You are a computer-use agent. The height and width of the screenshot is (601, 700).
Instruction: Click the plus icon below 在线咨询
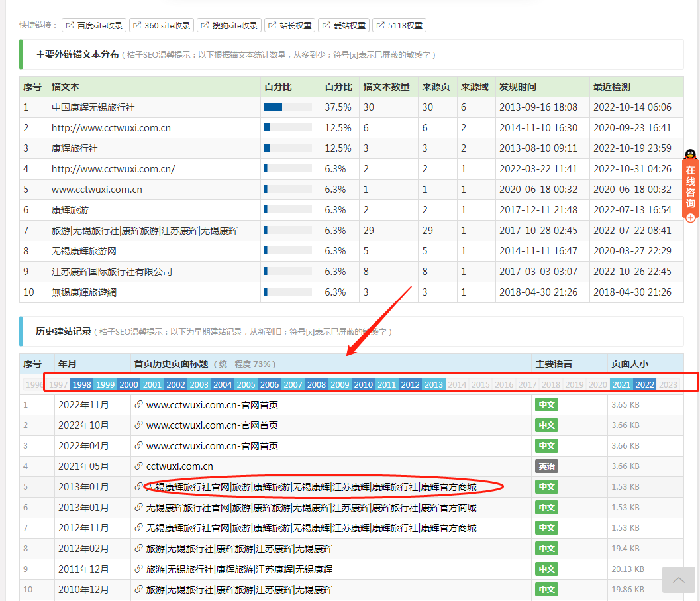click(x=690, y=217)
